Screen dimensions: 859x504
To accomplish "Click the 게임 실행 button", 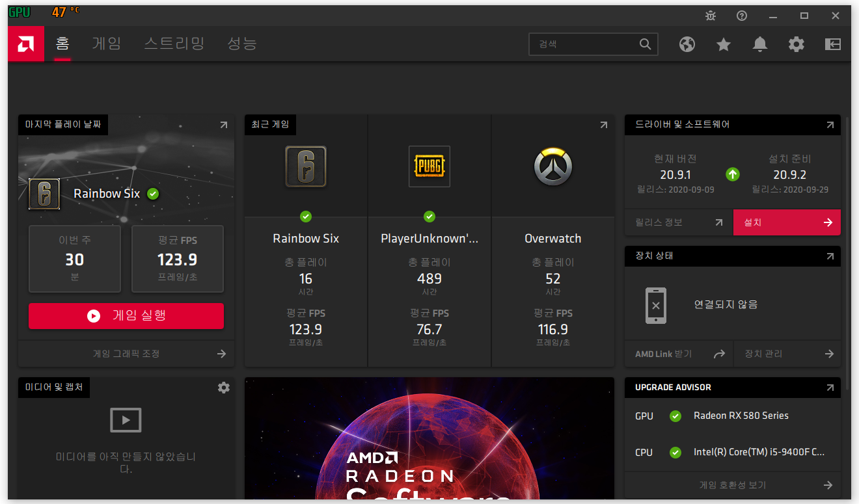I will coord(126,315).
